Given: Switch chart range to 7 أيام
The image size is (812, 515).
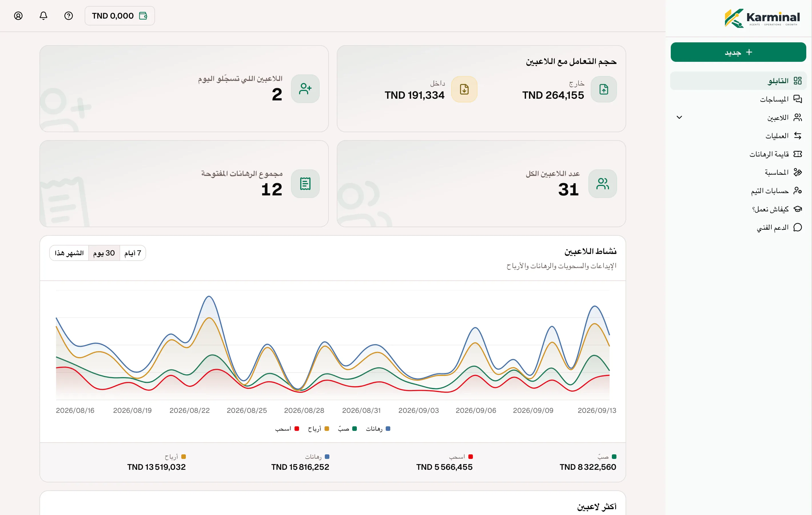Looking at the screenshot, I should click(133, 253).
